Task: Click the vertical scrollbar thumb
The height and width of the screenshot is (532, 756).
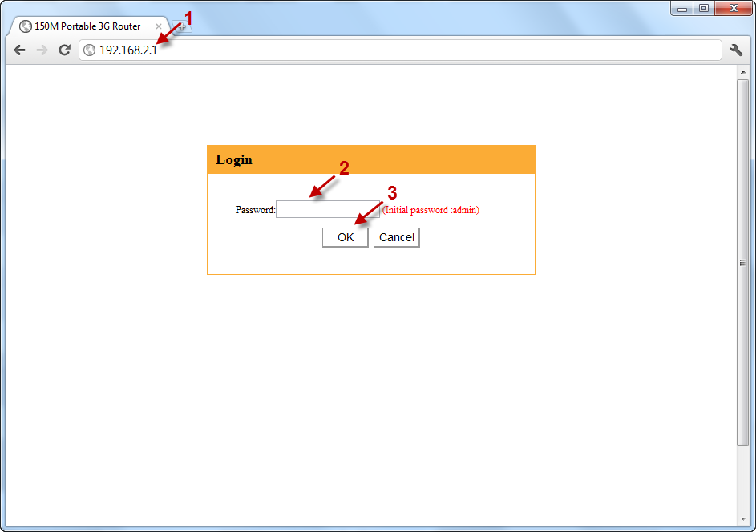Action: point(742,263)
